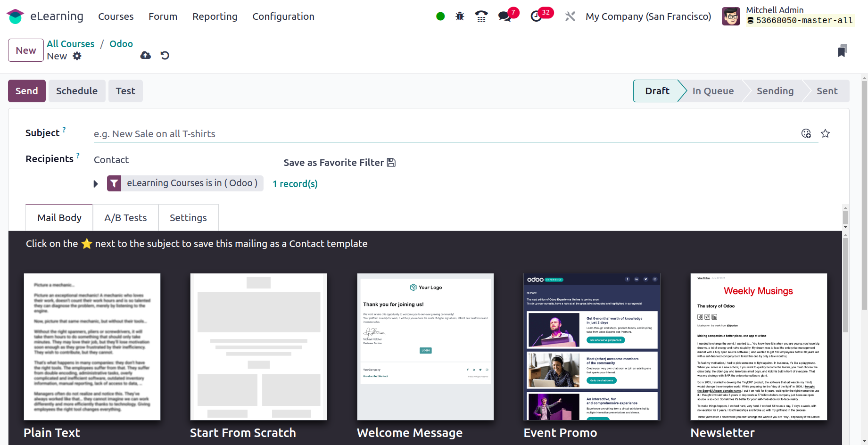The height and width of the screenshot is (445, 868).
Task: Open the Configuration menu
Action: (x=283, y=16)
